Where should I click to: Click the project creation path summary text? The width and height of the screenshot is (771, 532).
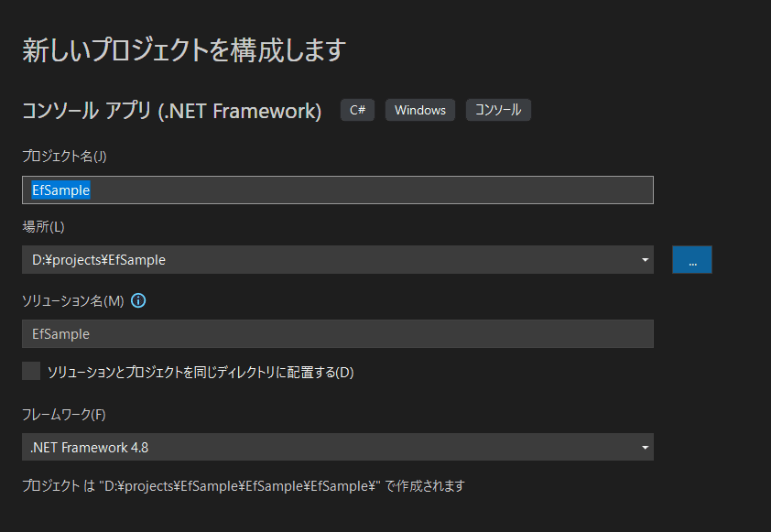pyautogui.click(x=243, y=486)
